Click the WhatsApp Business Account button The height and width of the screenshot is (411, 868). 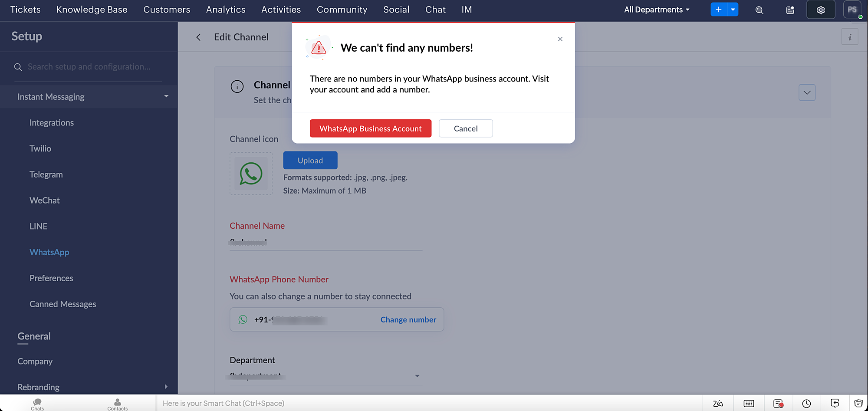click(x=371, y=128)
